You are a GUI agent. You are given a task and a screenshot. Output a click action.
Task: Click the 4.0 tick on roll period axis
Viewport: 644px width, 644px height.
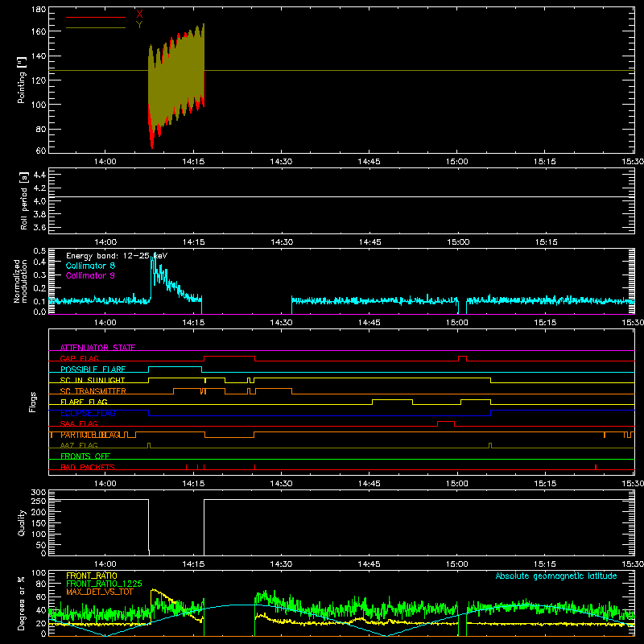39,201
